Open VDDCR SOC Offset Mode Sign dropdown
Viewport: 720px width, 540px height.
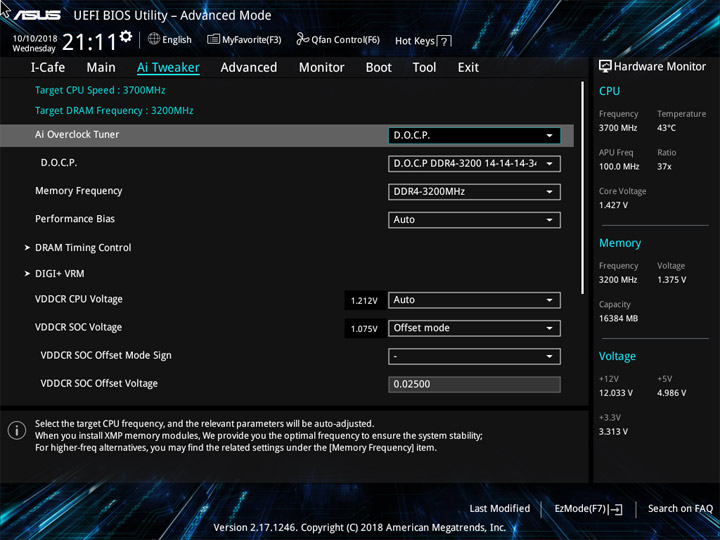(x=474, y=356)
